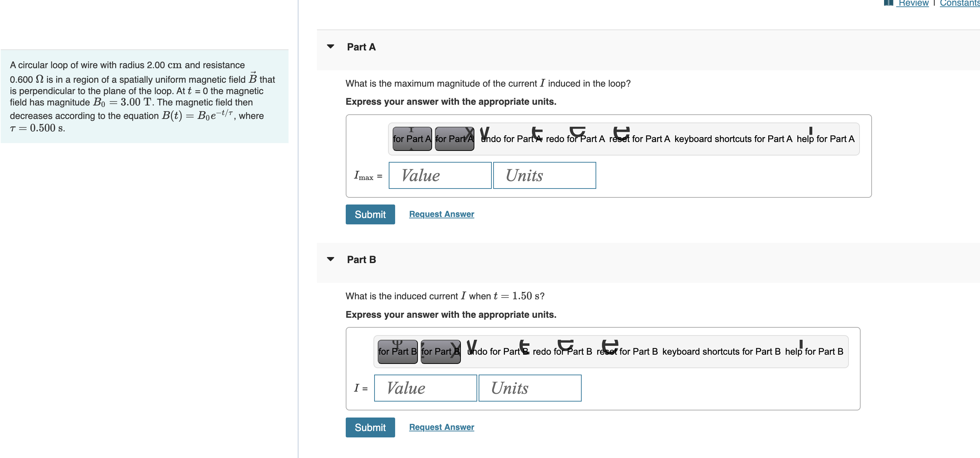Open keyboard shortcuts for Part B
Image resolution: width=980 pixels, height=458 pixels.
coord(721,351)
